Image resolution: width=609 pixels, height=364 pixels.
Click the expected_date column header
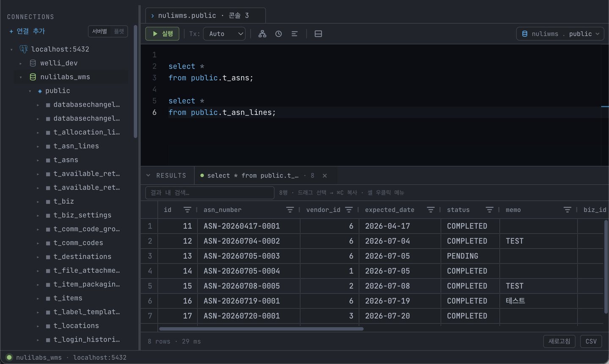point(390,210)
